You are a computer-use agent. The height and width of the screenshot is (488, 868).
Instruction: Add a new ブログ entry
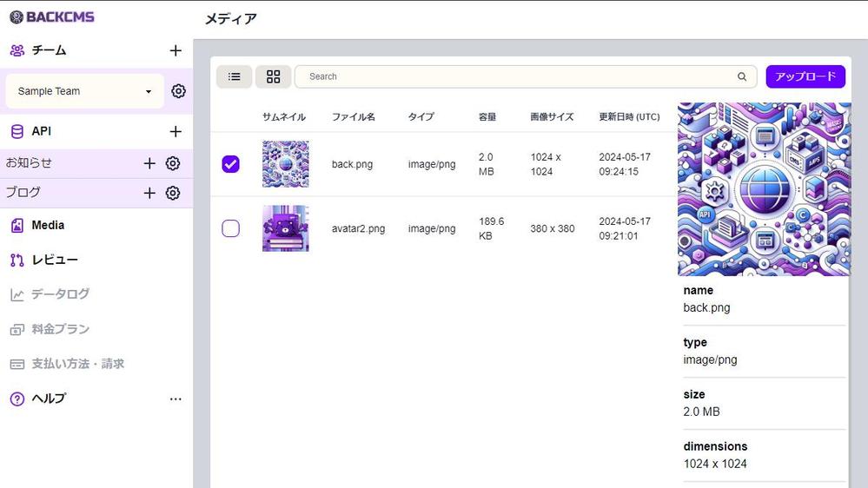click(x=149, y=193)
